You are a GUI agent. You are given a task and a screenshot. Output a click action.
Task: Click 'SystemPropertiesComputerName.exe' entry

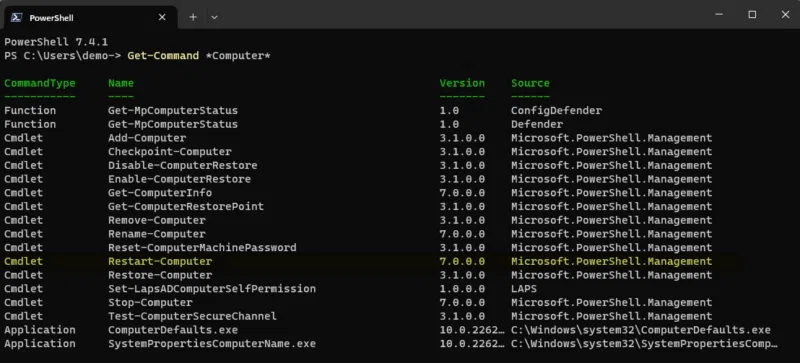tap(212, 344)
